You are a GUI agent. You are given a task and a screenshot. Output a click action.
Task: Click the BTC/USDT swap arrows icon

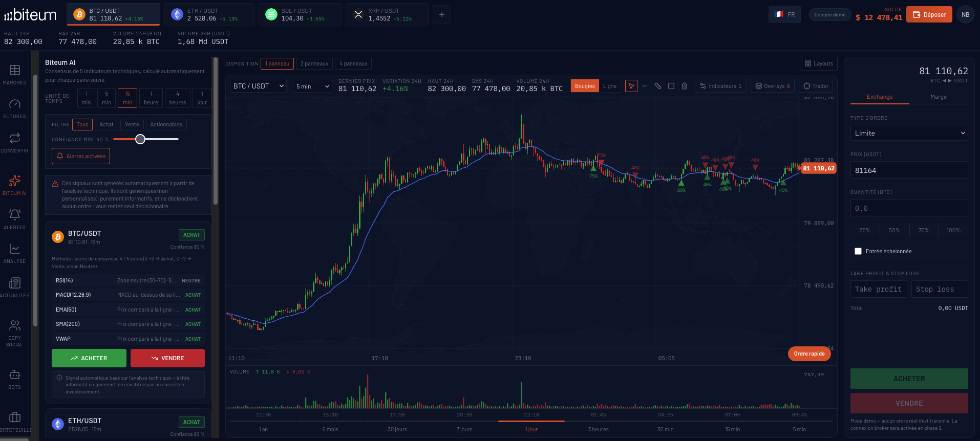pyautogui.click(x=947, y=81)
